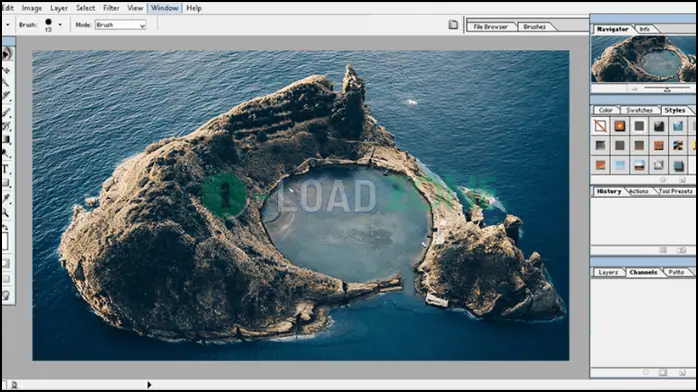
Task: Save selection as channel icon
Action: click(663, 372)
